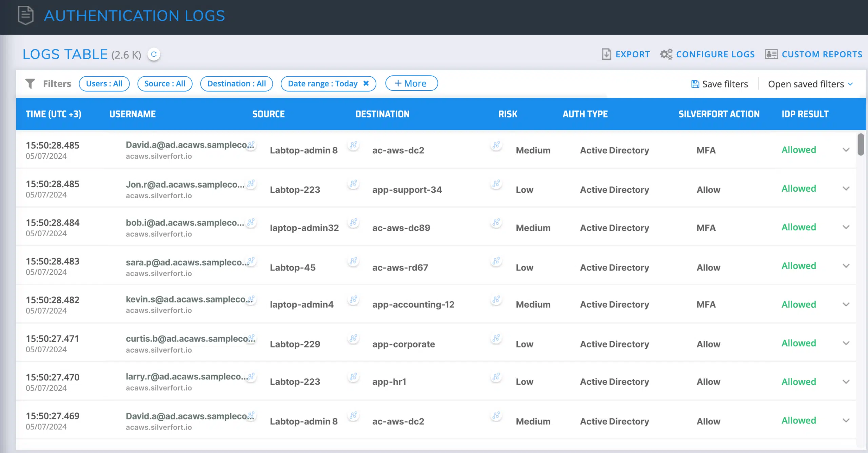Expand Open saved filters dropdown
868x453 pixels.
(810, 84)
